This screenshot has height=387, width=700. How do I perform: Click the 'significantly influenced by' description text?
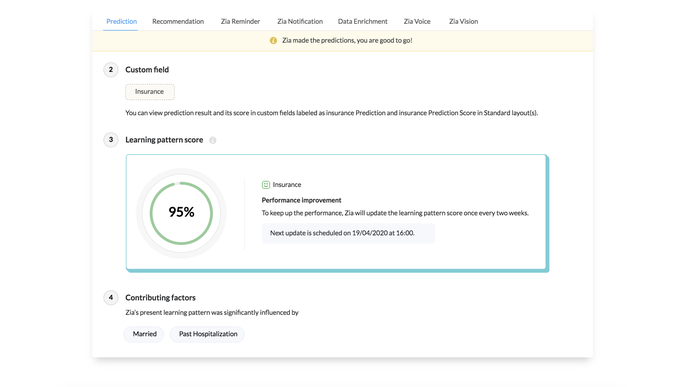pos(212,312)
